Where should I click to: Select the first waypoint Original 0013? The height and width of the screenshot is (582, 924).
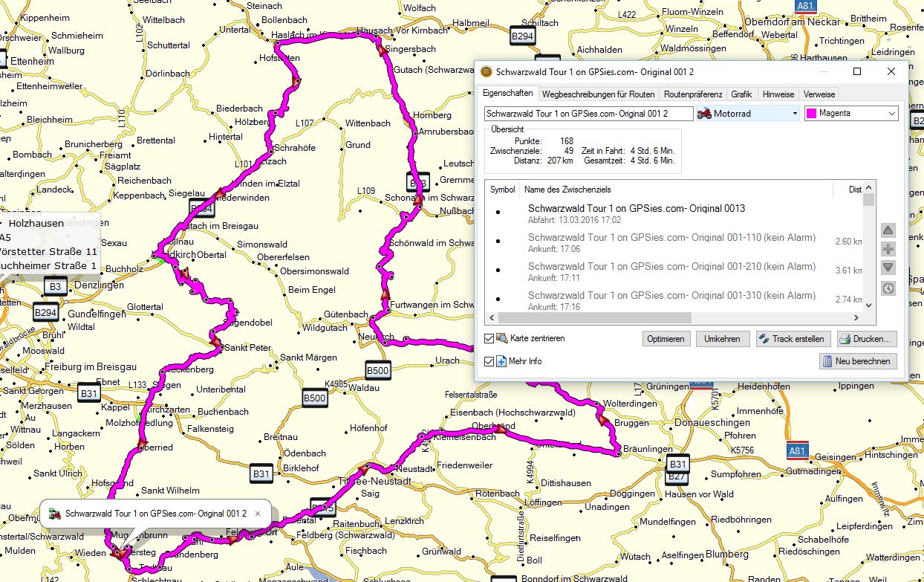tap(636, 209)
